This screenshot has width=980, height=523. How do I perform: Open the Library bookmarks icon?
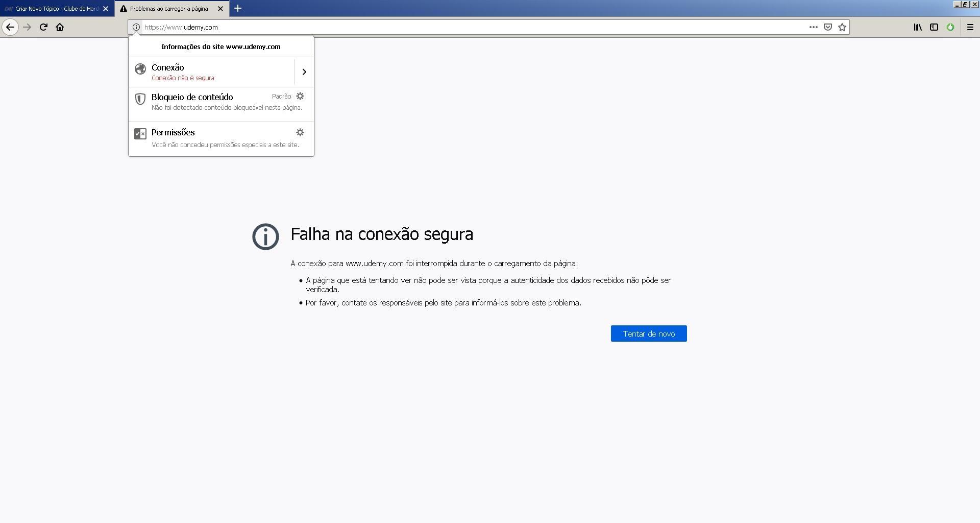point(918,27)
